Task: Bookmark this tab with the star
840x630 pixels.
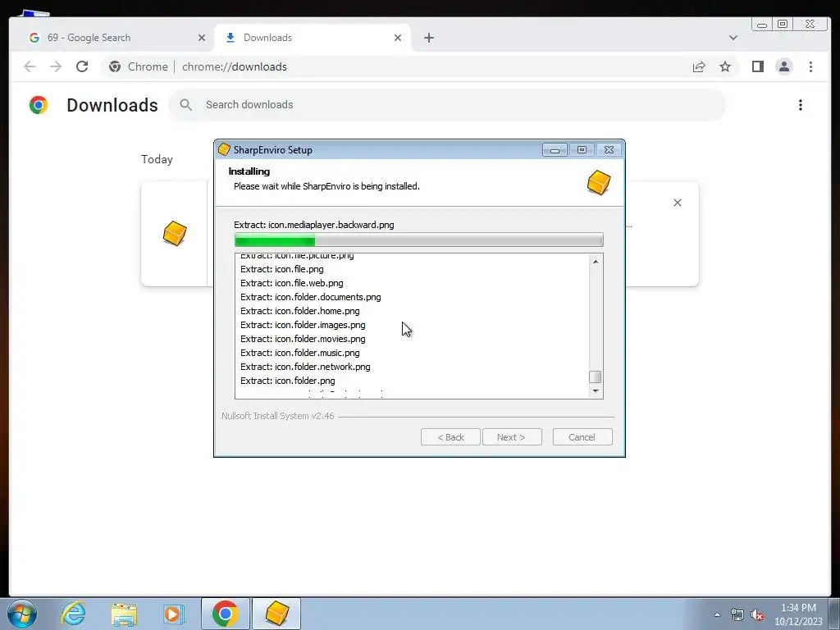Action: pyautogui.click(x=725, y=66)
